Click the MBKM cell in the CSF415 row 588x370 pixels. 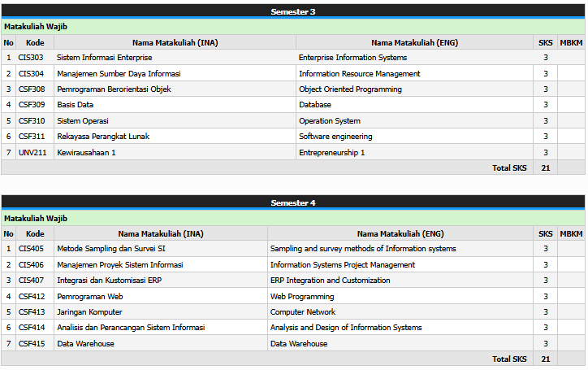click(571, 343)
